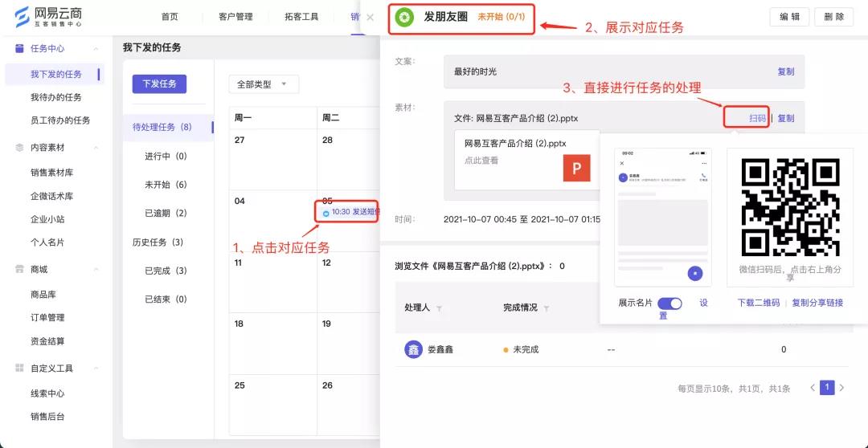
Task: Collapse the 任务中心 section
Action: (x=96, y=49)
